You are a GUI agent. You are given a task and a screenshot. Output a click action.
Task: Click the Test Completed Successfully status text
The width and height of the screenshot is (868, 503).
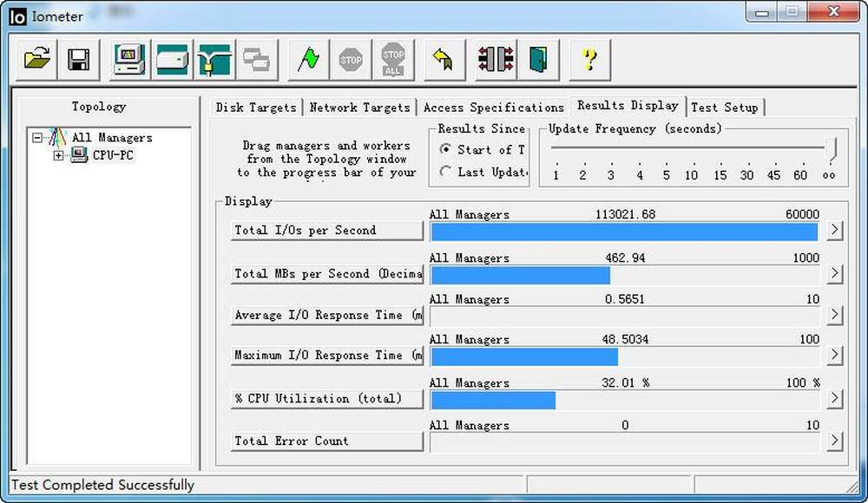103,485
